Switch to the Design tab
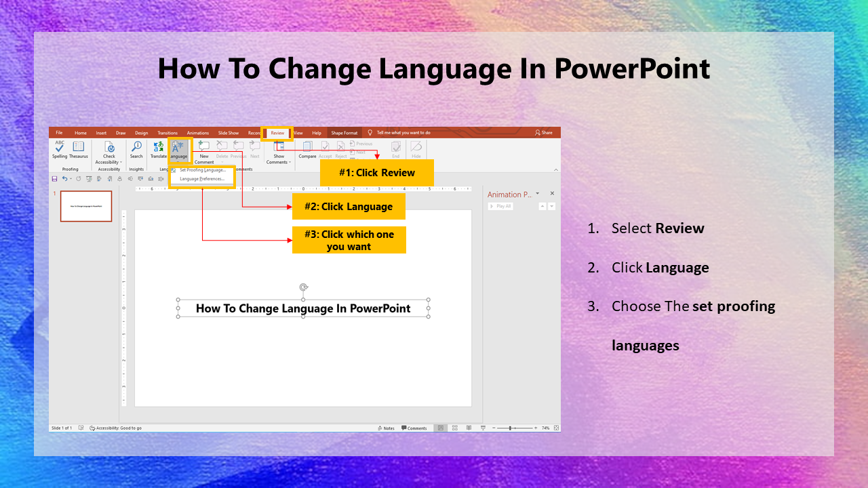The image size is (868, 488). click(x=141, y=133)
